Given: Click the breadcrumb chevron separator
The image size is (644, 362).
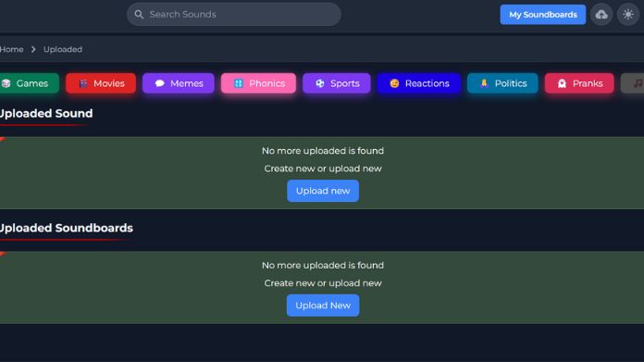Looking at the screenshot, I should pyautogui.click(x=33, y=49).
